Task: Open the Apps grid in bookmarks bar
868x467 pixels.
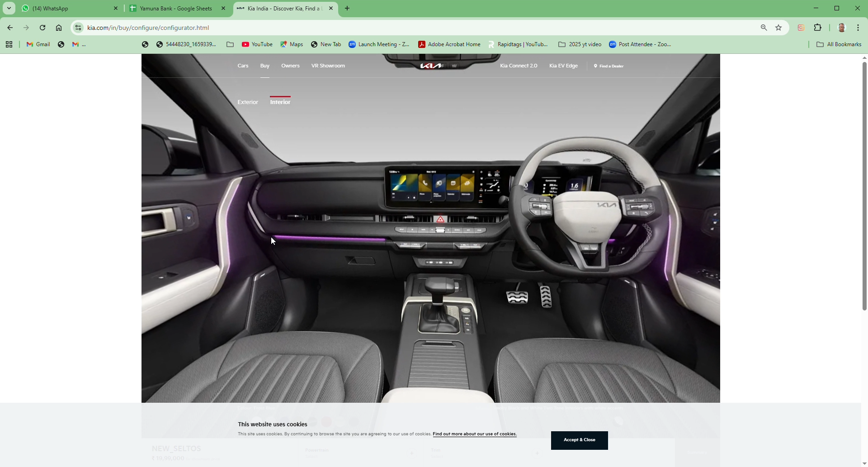Action: 9,44
